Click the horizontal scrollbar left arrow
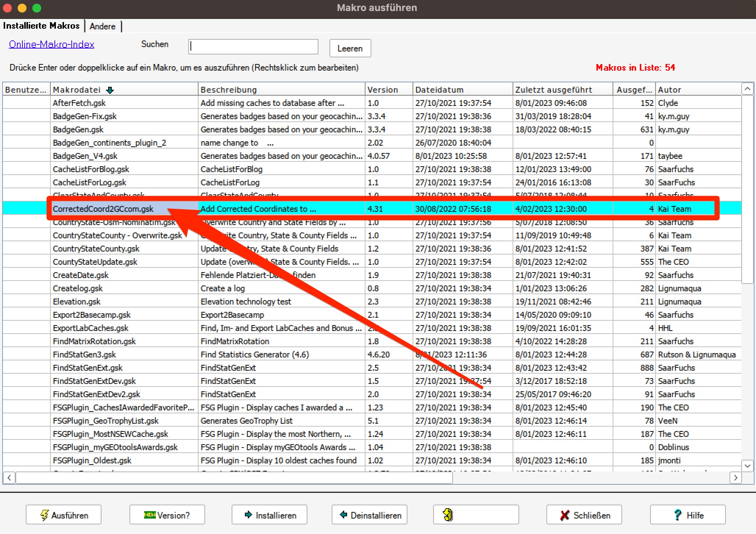The width and height of the screenshot is (756, 534). coord(9,478)
